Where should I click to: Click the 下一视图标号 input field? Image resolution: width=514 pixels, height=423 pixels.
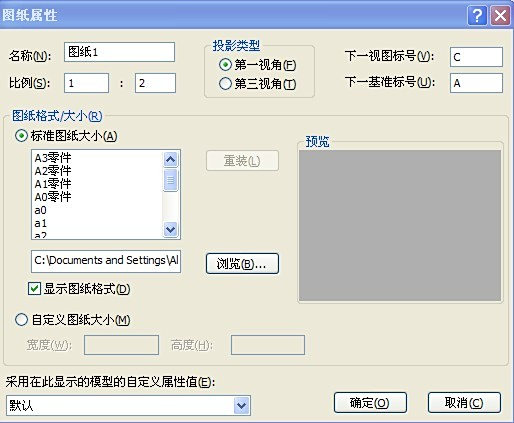(x=476, y=57)
